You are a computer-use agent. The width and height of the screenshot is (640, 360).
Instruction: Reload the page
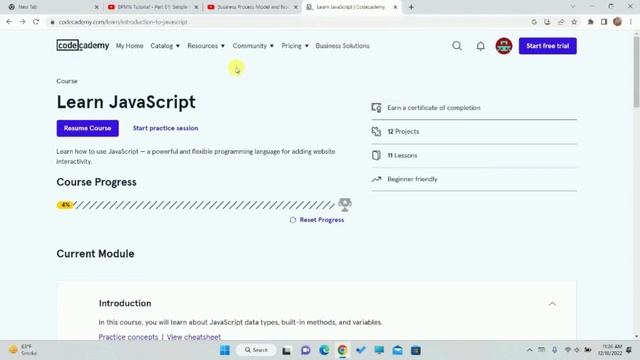[x=36, y=22]
